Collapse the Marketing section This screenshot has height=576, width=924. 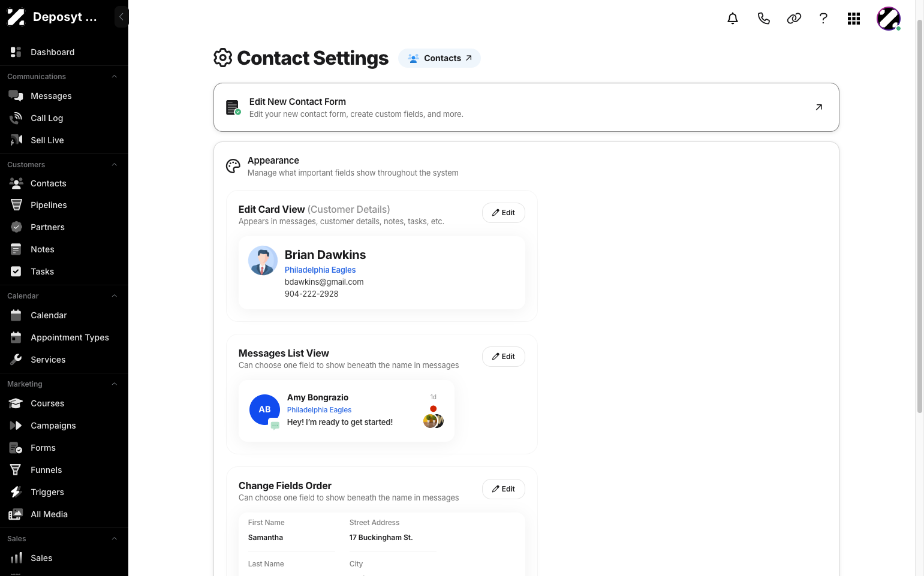(115, 384)
